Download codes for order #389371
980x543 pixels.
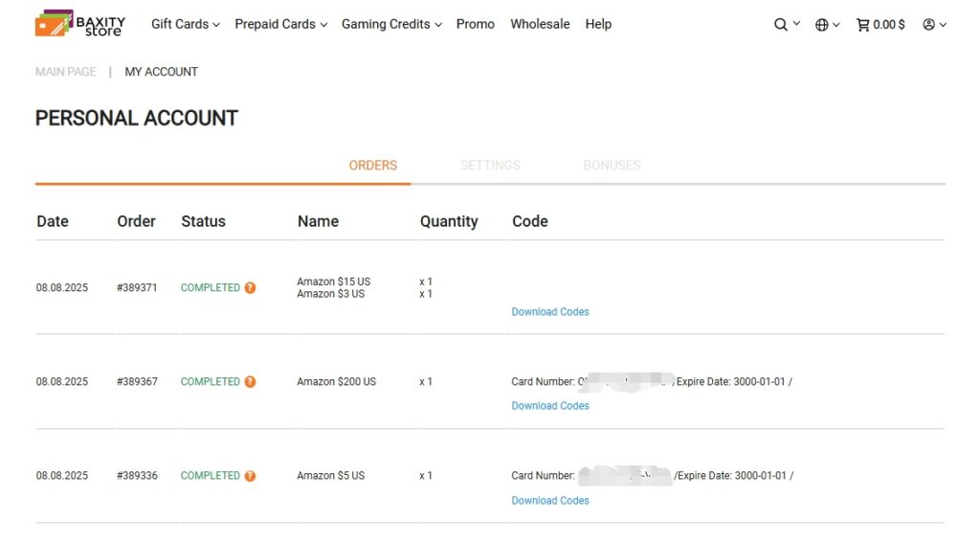(550, 312)
